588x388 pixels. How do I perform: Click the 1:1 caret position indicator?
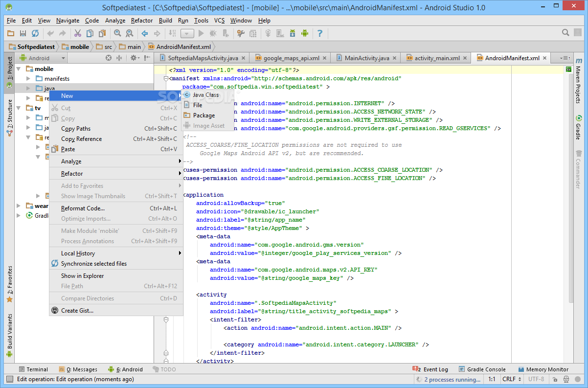pyautogui.click(x=492, y=379)
